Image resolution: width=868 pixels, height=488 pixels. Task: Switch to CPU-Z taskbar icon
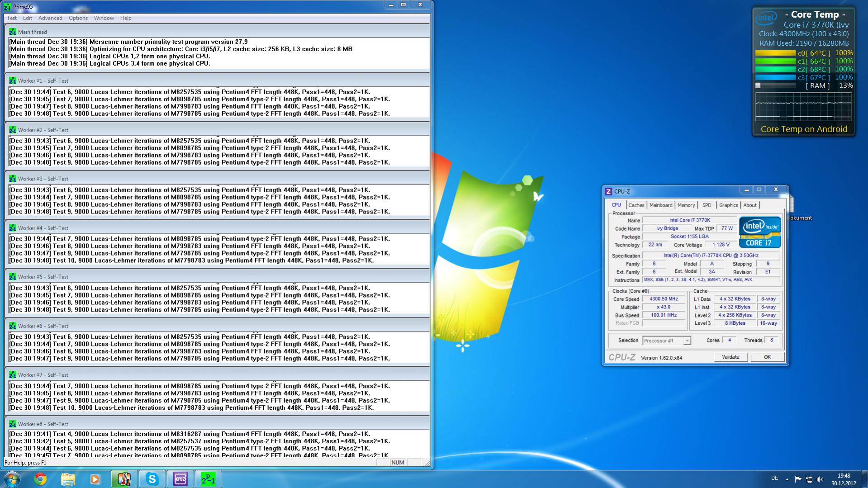tap(180, 479)
